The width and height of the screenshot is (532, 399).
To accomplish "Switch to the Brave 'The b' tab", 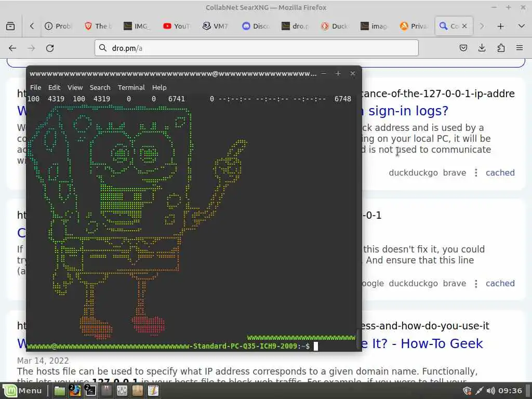I will coord(98,26).
